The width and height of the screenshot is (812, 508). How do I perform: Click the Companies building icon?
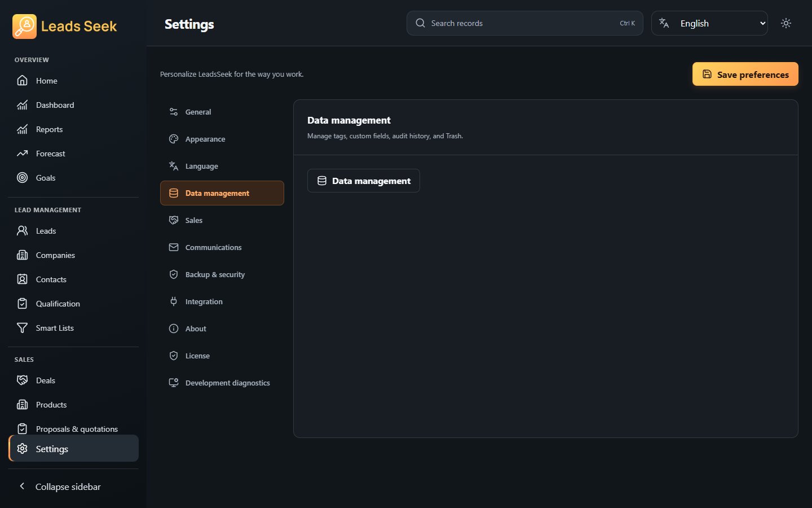tap(22, 255)
